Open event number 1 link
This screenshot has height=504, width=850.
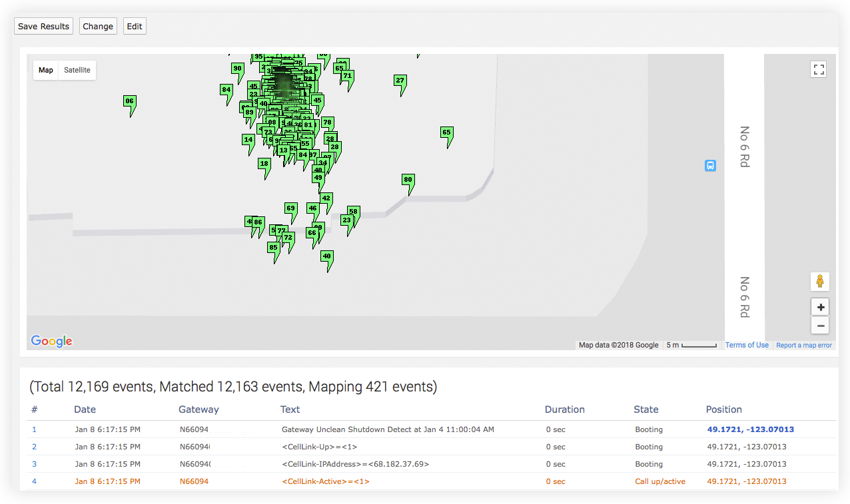click(x=35, y=429)
